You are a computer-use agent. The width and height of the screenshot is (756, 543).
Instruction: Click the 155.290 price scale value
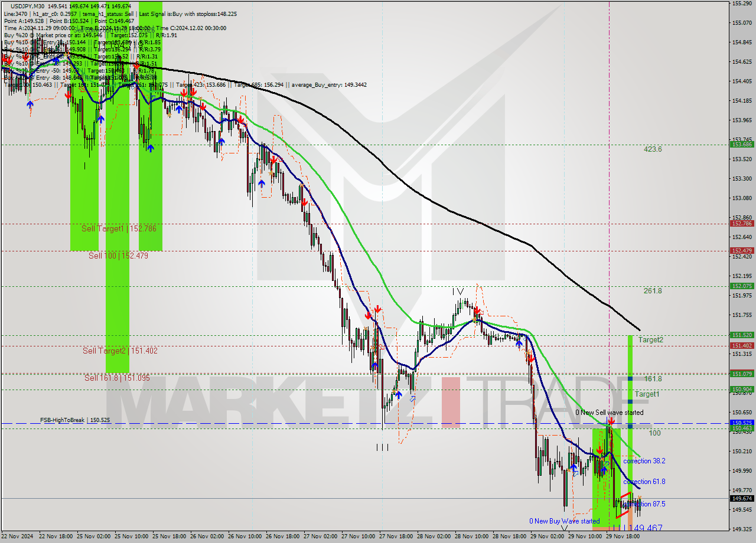pyautogui.click(x=741, y=4)
